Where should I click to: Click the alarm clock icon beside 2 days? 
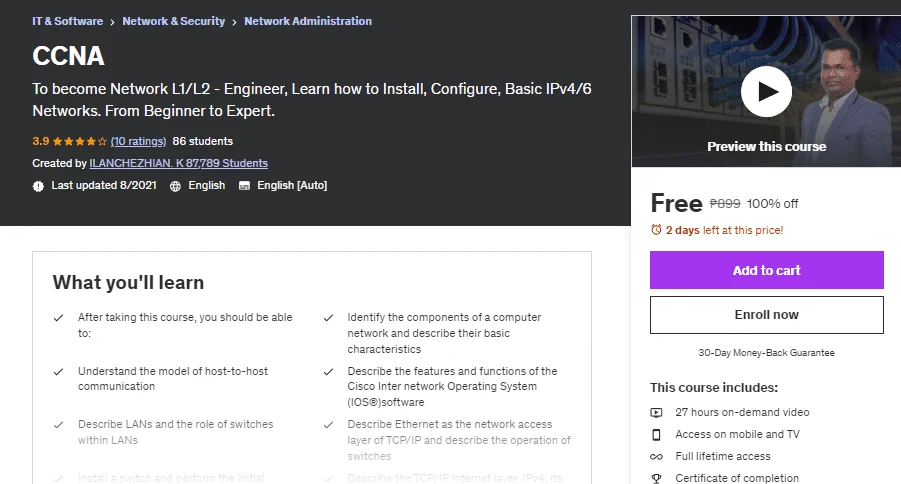[x=656, y=230]
